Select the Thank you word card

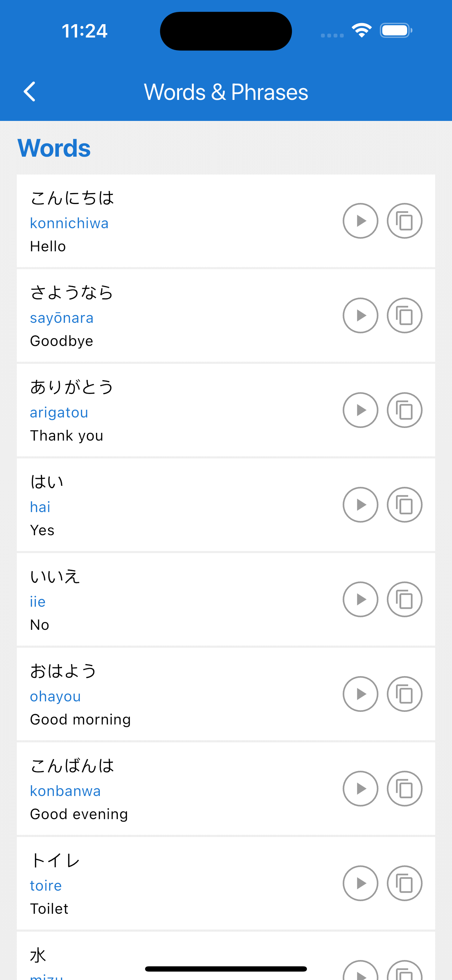226,410
